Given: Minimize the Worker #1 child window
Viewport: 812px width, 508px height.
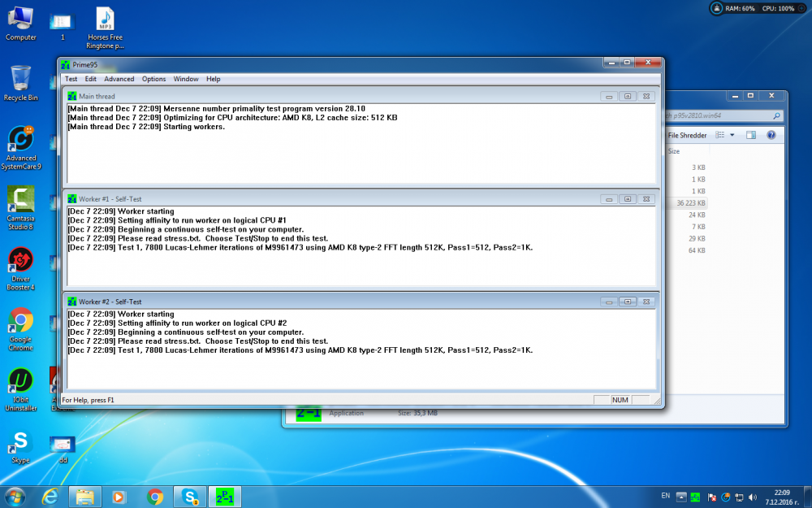Looking at the screenshot, I should [609, 199].
